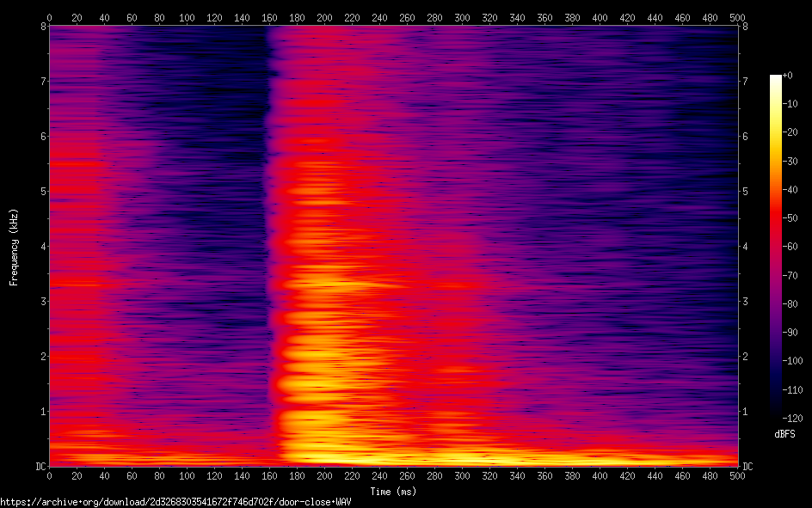Click the "Time (ms)" axis label
This screenshot has width=812, height=508.
[393, 491]
